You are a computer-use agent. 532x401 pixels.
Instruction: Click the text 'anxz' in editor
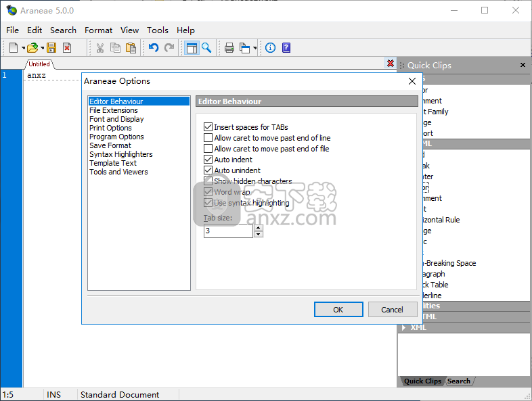coord(37,75)
